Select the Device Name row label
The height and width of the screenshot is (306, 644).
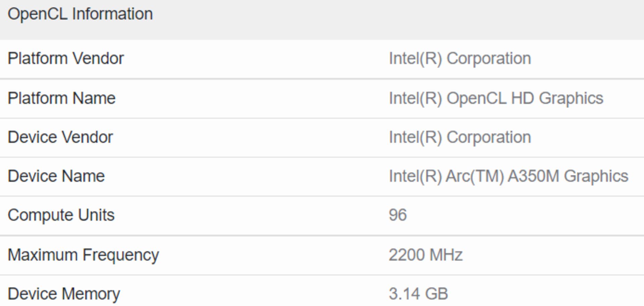56,176
